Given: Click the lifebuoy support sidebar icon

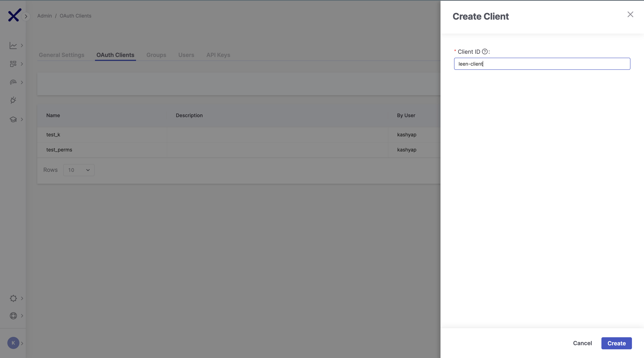Looking at the screenshot, I should [13, 316].
